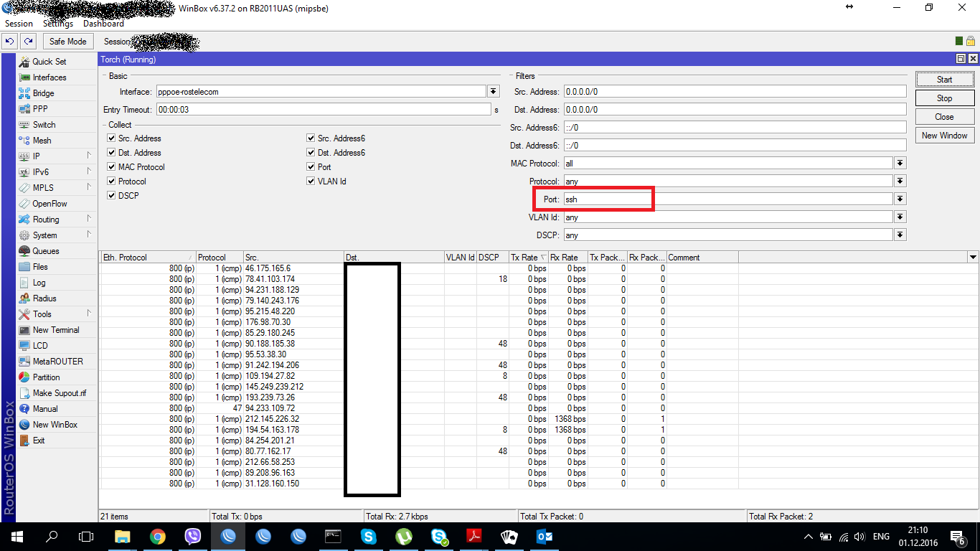Click the Skype icon in Windows taskbar

[369, 536]
